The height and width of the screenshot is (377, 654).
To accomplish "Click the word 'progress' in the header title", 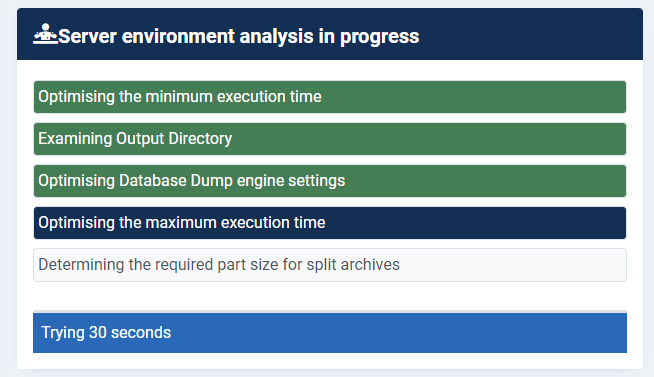I will [x=380, y=37].
